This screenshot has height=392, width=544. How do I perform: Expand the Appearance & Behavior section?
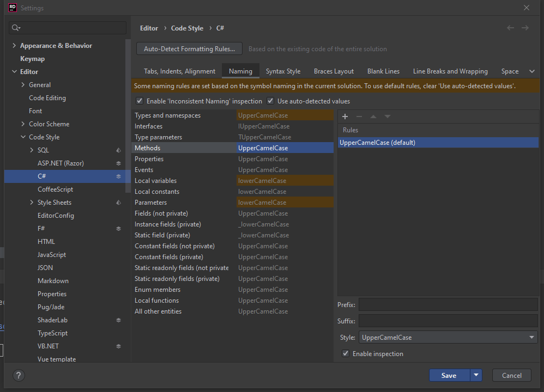click(x=14, y=46)
